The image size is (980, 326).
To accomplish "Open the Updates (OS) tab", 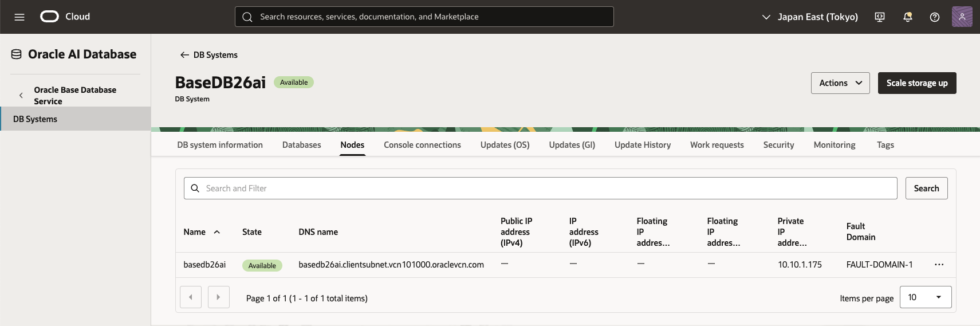I will [x=505, y=145].
